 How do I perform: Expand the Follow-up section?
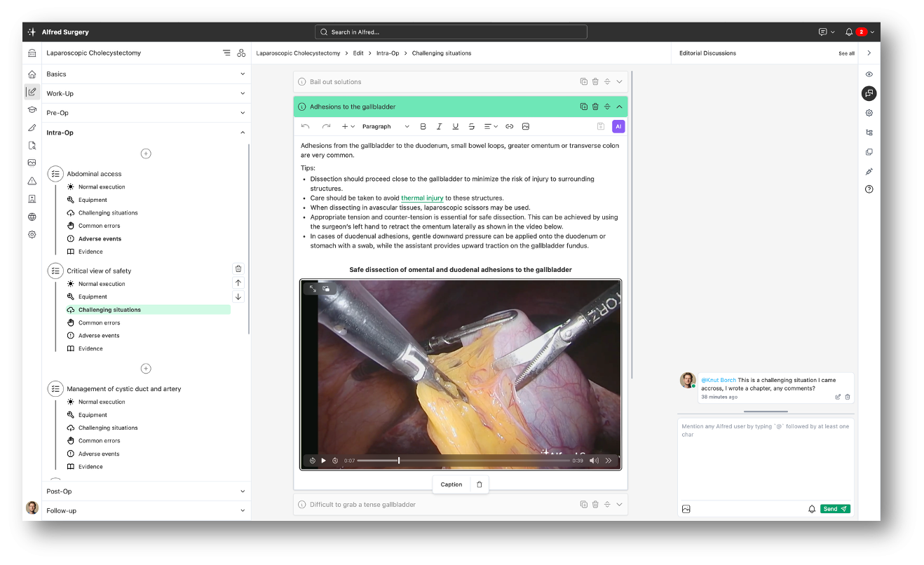coord(146,510)
